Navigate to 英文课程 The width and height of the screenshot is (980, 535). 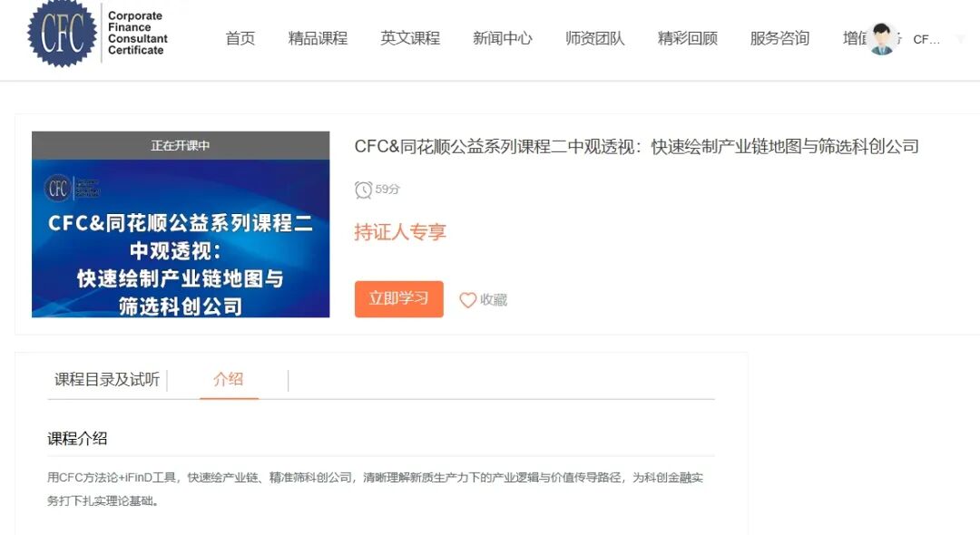[x=409, y=38]
